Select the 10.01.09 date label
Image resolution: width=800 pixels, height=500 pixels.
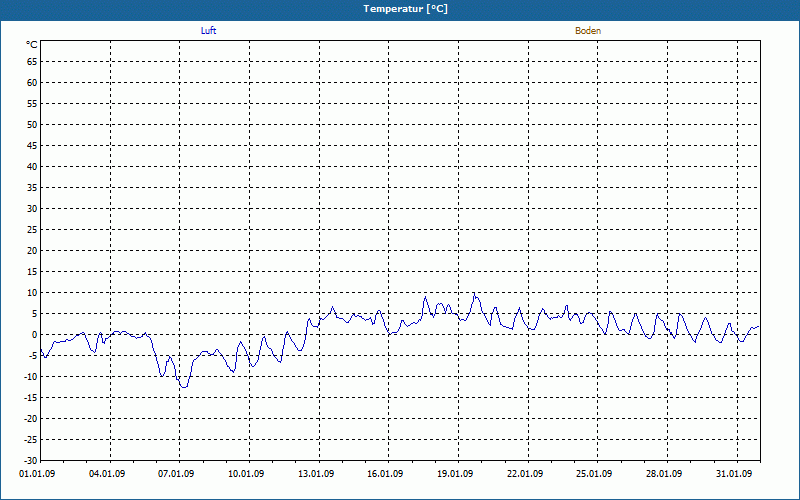point(246,473)
